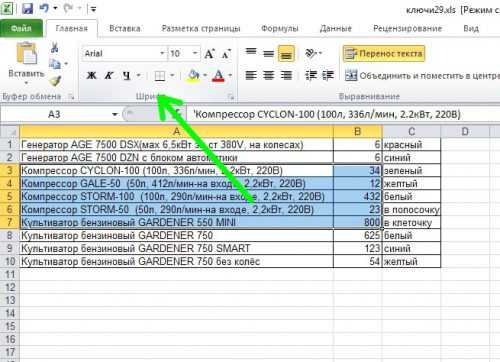This screenshot has width=500, height=362.
Task: Click the Borders icon in Шрифт group
Action: pos(160,76)
